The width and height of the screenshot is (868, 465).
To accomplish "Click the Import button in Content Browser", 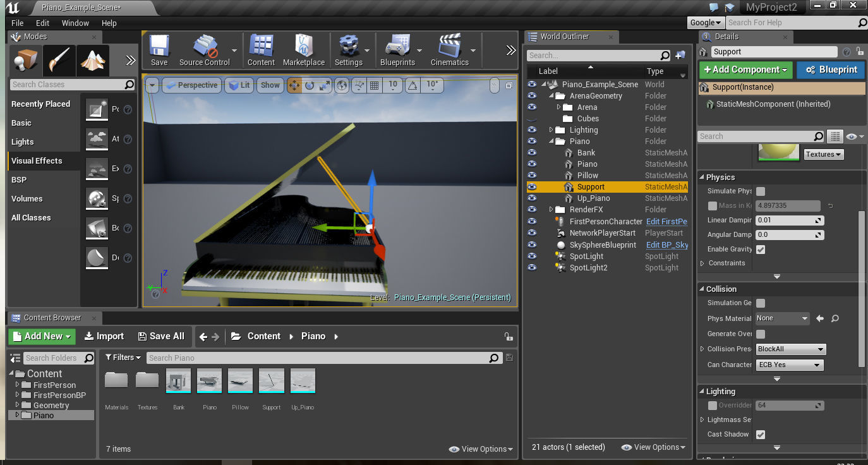I will (x=104, y=337).
